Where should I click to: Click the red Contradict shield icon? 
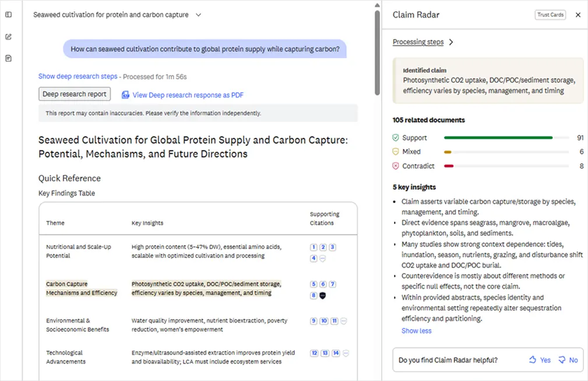coord(396,166)
